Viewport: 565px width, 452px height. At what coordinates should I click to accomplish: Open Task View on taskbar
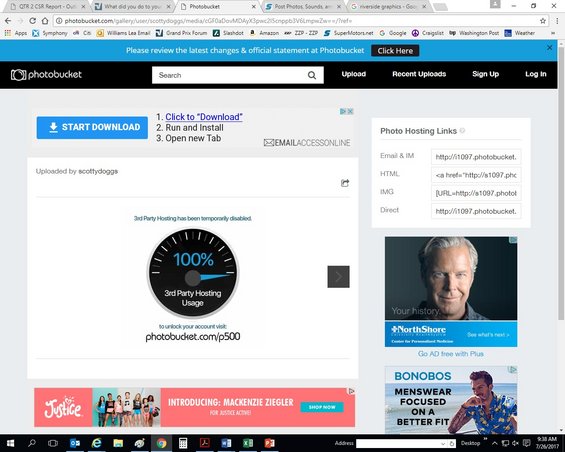pos(53,443)
